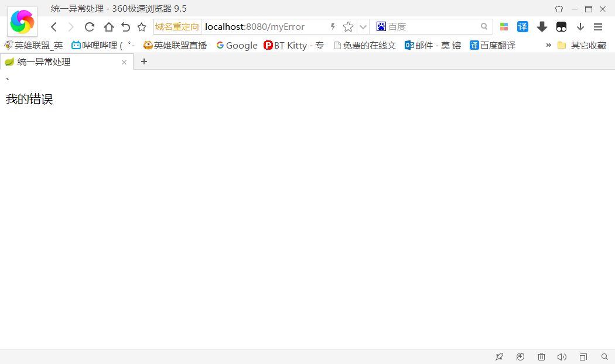Open the Baidu search engine selector
Viewport: 615px width, 364px height.
[x=381, y=27]
